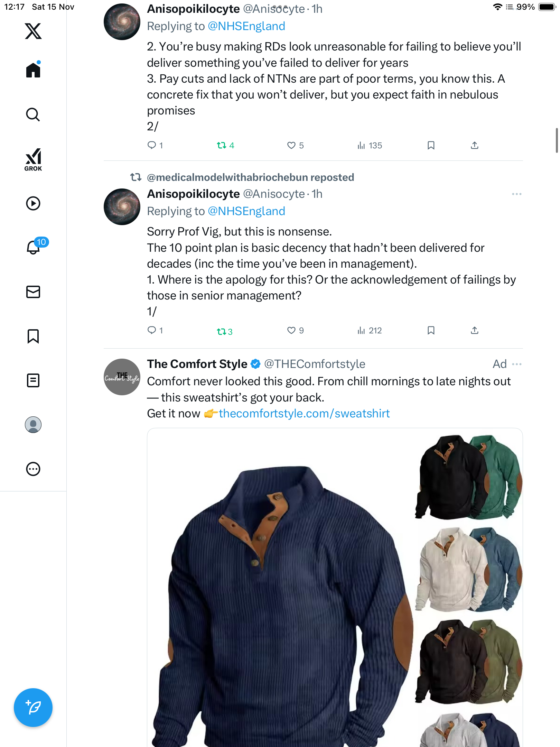Viewport: 560px width, 747px height.
Task: Undo repost on the 'Sorry Prof Vig' post
Action: pos(225,331)
